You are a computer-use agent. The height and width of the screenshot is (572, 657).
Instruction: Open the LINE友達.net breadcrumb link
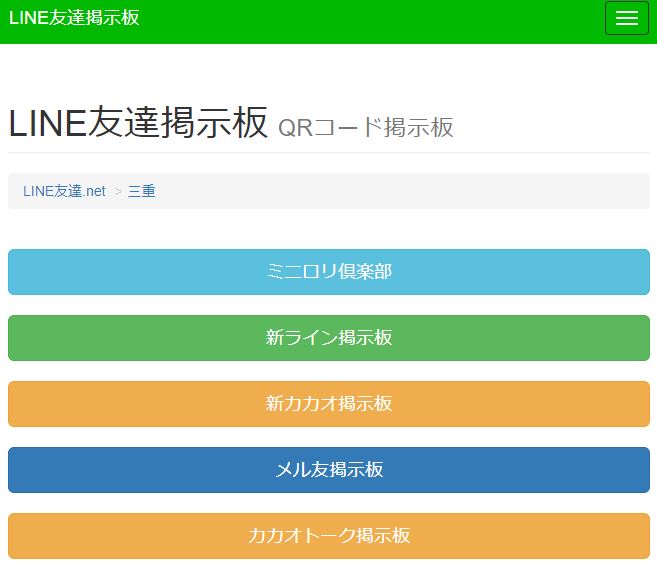tap(65, 191)
